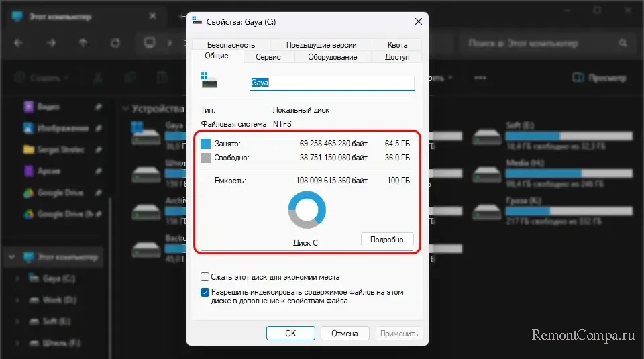Switch to the Сервис tab
The height and width of the screenshot is (359, 644).
[x=268, y=57]
